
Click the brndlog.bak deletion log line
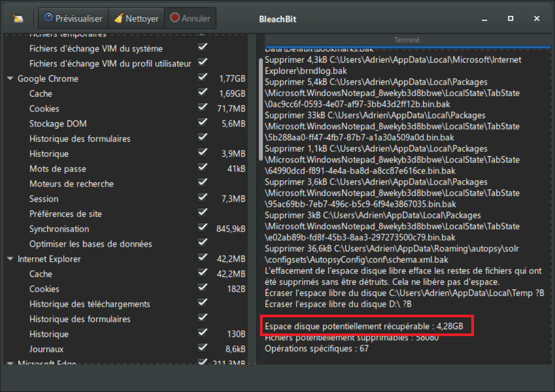pyautogui.click(x=393, y=65)
